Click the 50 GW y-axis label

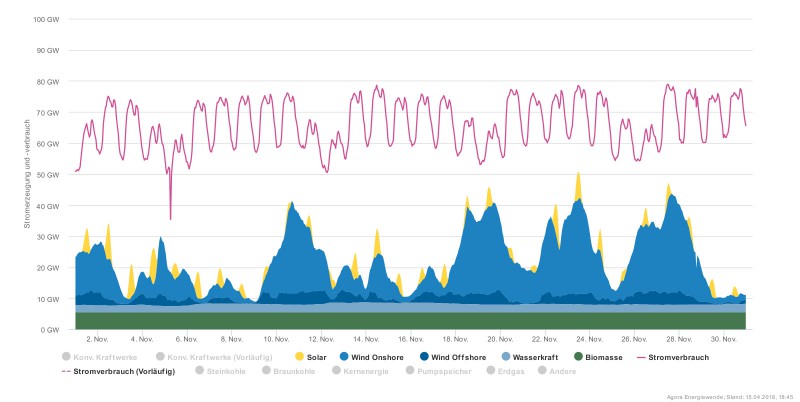pos(46,175)
